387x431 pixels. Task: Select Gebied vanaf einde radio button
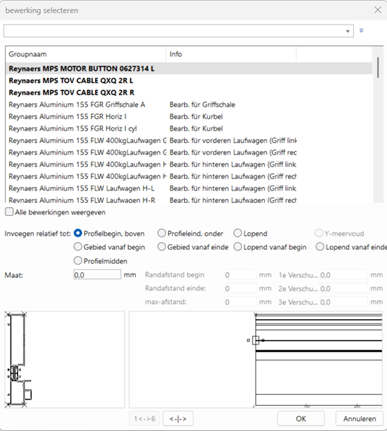tap(162, 247)
